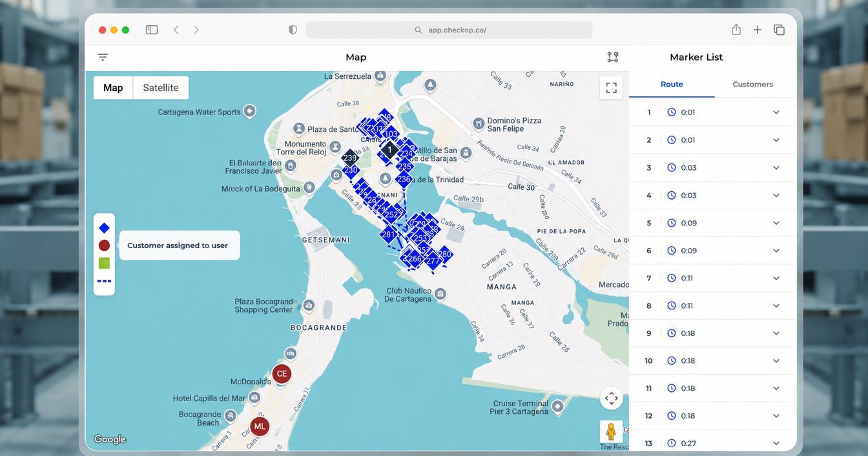
Task: Click blue diamond marker 277
Action: (x=432, y=261)
